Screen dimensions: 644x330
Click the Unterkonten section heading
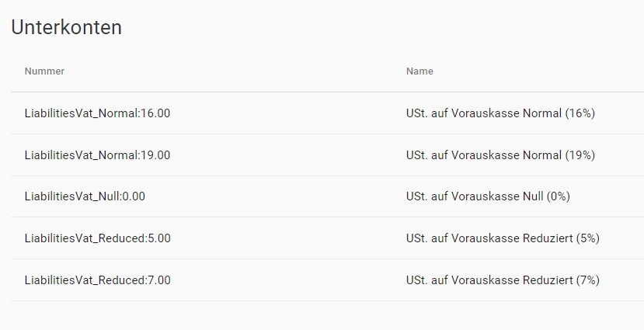pos(66,27)
